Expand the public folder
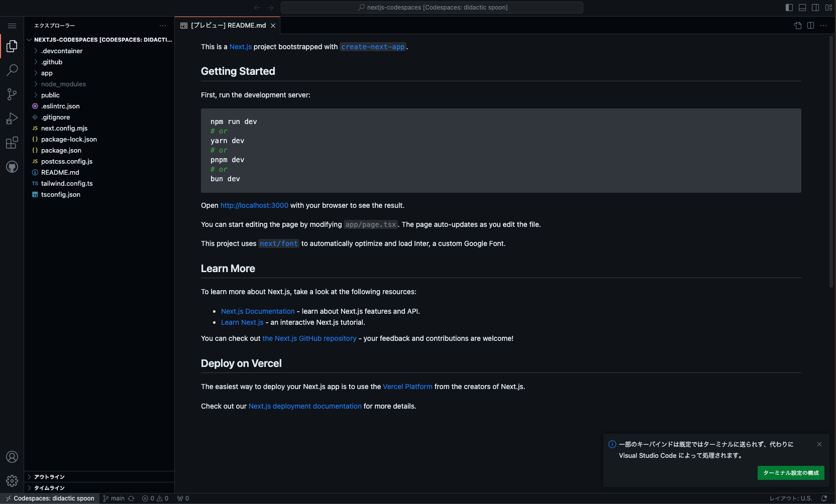The image size is (836, 504). point(99,95)
